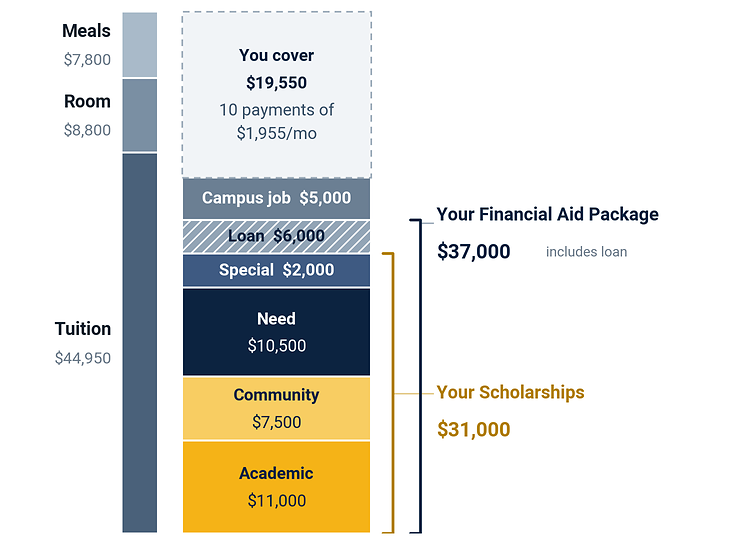Click the Tuition label
This screenshot has height=540, width=740.
click(x=83, y=329)
